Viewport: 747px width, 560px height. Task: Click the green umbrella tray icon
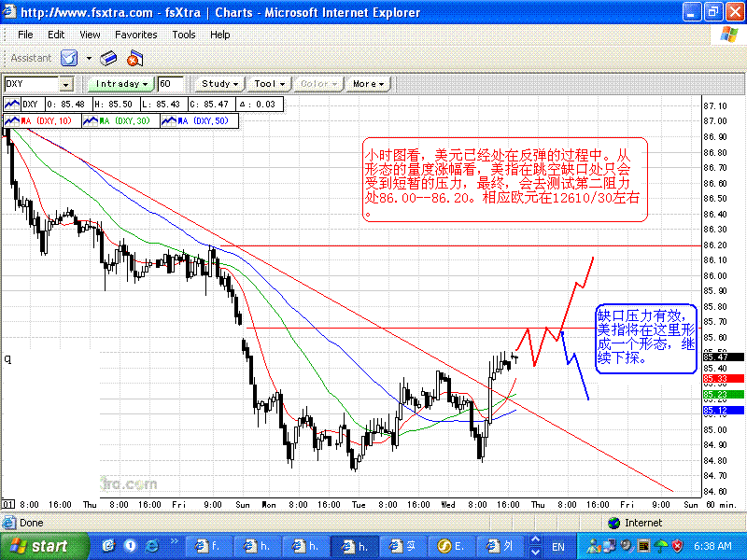661,546
